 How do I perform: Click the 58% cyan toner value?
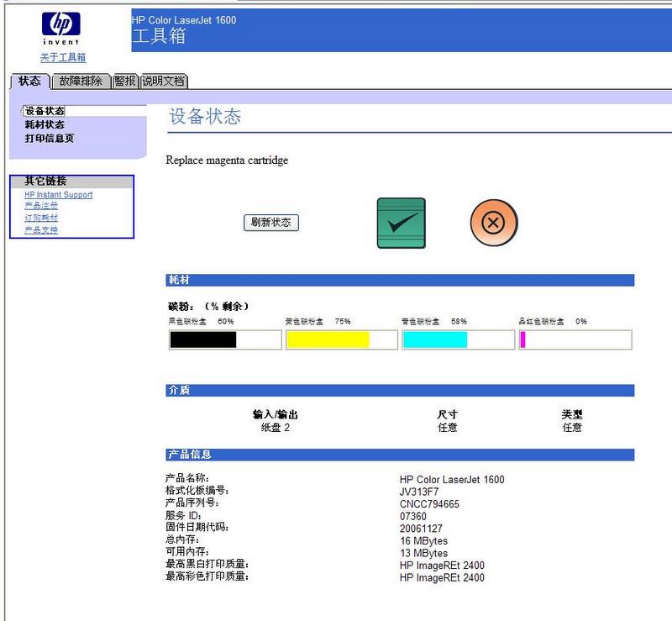click(459, 321)
